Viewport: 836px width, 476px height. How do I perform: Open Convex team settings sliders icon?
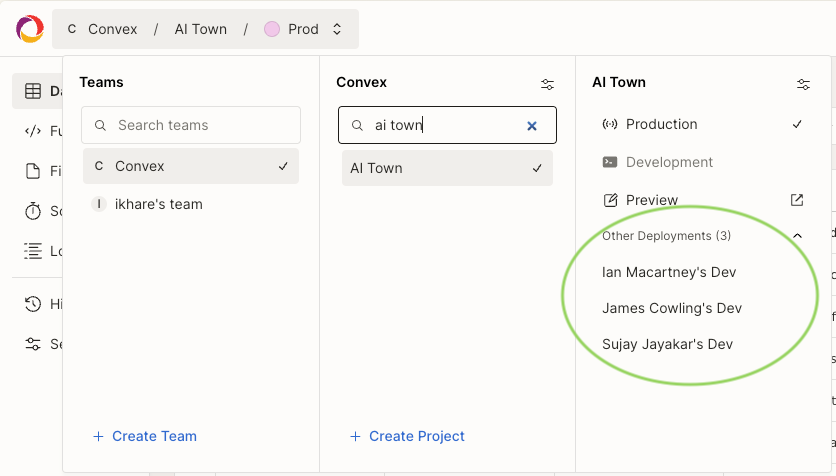click(547, 84)
